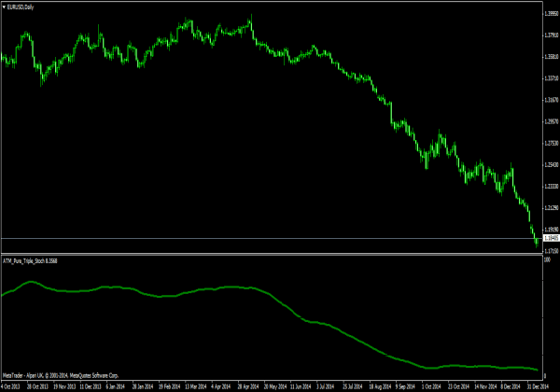Screen dimensions: 560x392
Task: Click the 19 Feb 2014 date label
Action: 168,385
